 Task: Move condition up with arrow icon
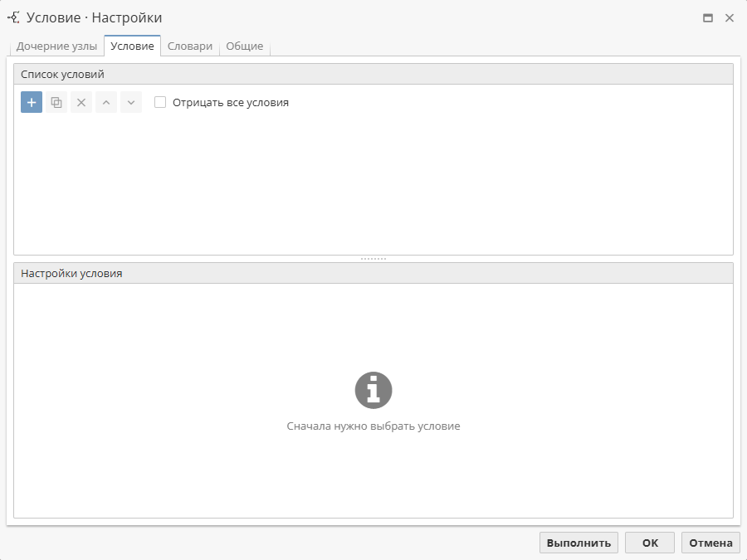(106, 103)
